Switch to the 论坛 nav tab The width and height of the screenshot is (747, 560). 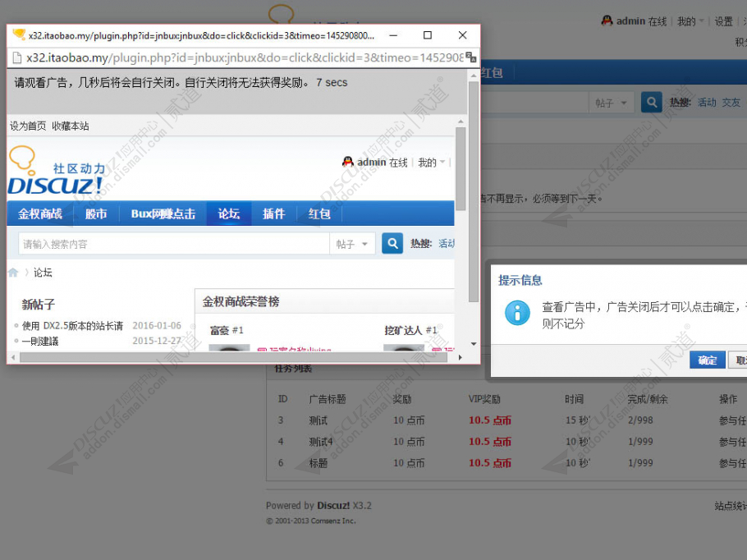point(229,213)
